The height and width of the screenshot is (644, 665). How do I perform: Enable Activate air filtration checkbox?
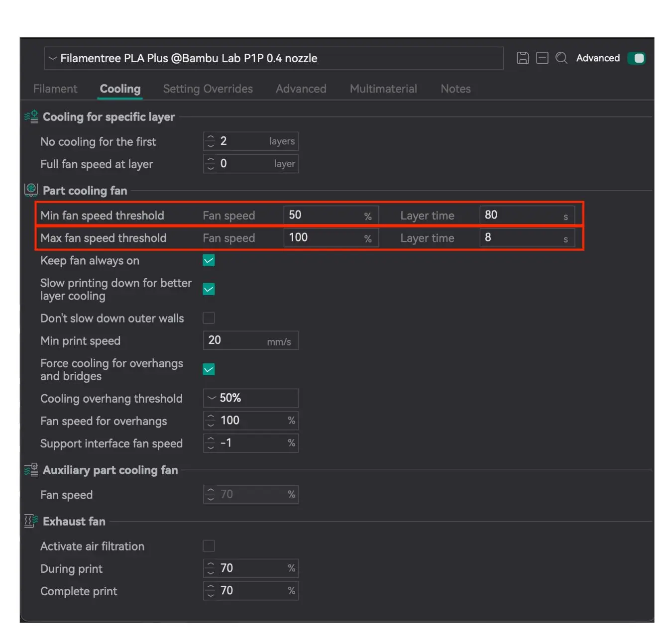(x=209, y=546)
